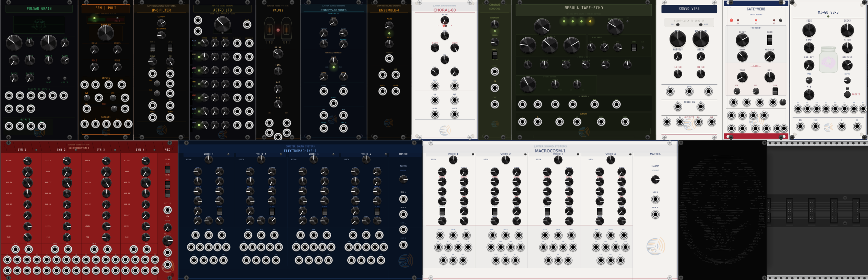Select SEM mode on the SEM | POLI module
Viewport: 868px width, 280px height.
tap(94, 18)
